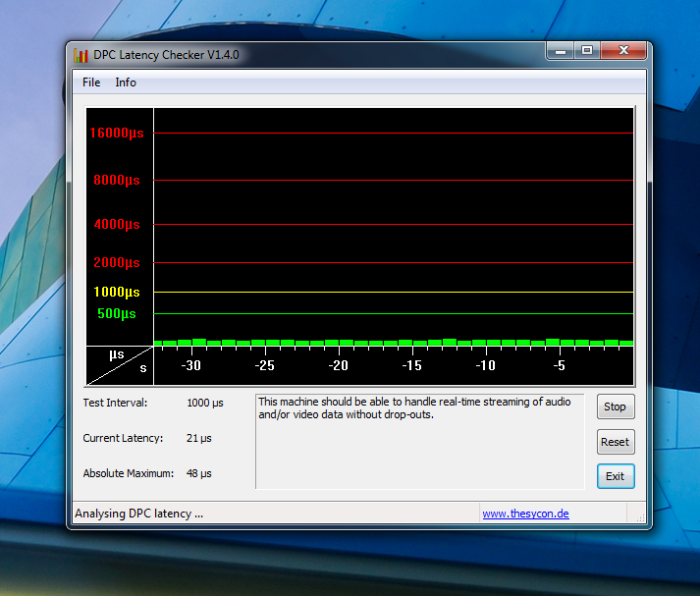Click the Exit button

click(615, 476)
